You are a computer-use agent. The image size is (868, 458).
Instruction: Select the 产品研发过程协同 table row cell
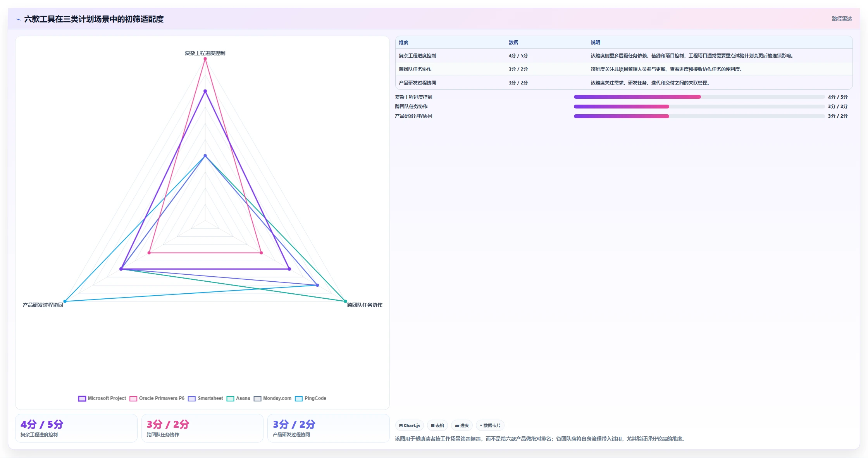pyautogui.click(x=417, y=83)
